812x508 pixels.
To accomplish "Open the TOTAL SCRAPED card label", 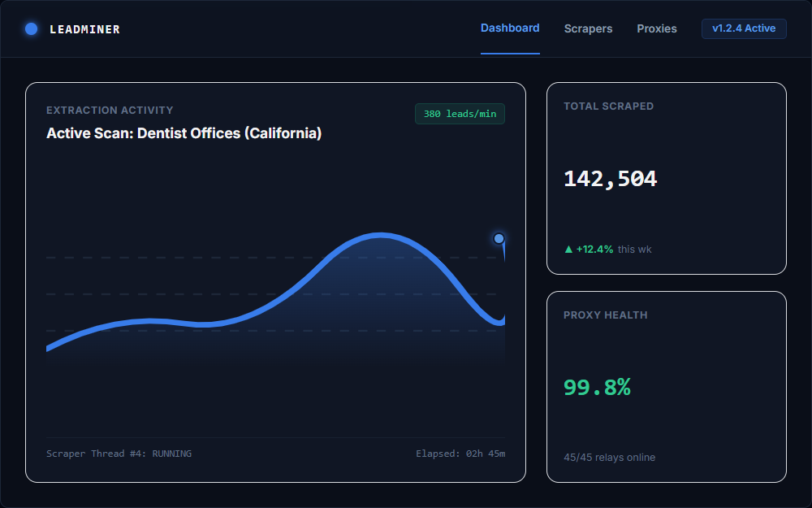I will 608,106.
